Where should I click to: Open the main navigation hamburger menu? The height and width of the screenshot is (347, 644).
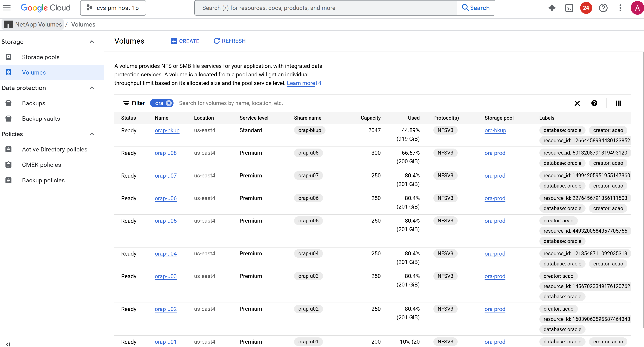pyautogui.click(x=7, y=8)
